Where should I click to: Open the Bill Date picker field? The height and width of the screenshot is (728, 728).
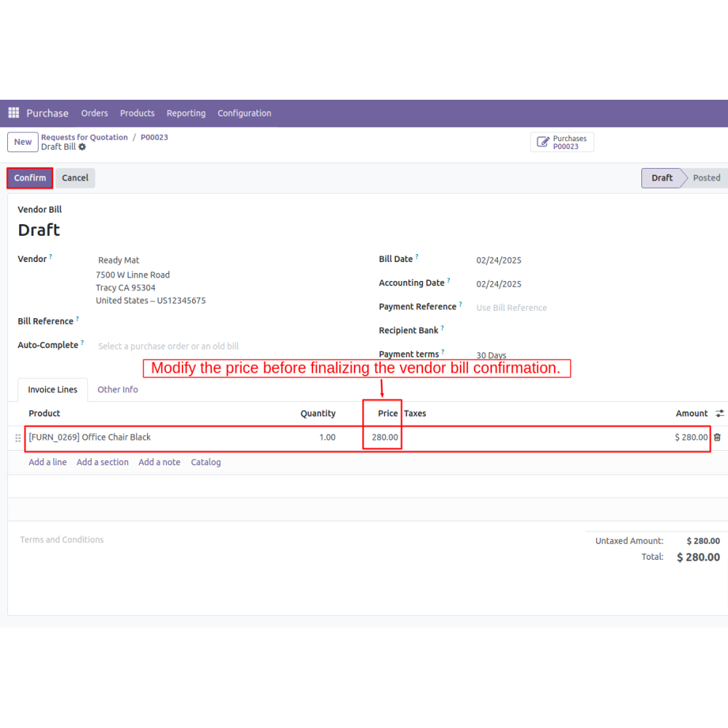pos(499,261)
